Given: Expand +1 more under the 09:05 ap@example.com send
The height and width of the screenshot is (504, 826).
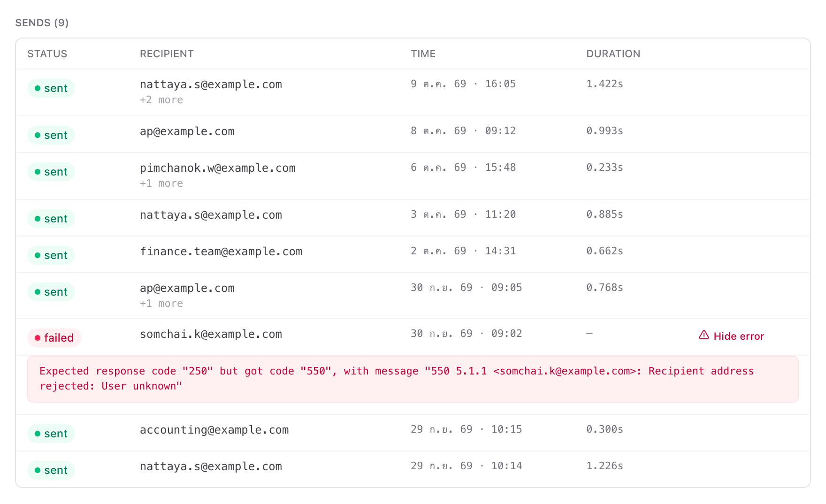Looking at the screenshot, I should point(161,304).
